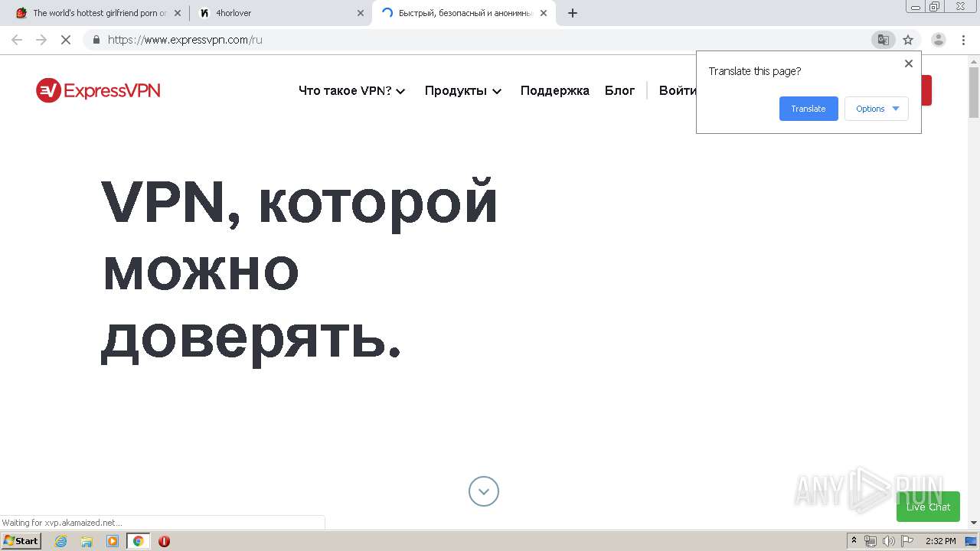Image resolution: width=980 pixels, height=551 pixels.
Task: Switch to the 4horlover tab
Action: click(279, 13)
